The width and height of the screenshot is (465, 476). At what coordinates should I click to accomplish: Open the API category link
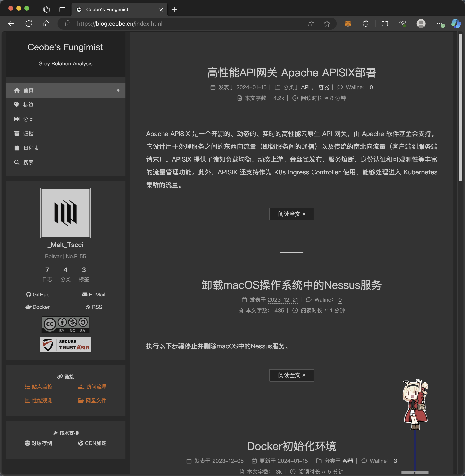[305, 87]
